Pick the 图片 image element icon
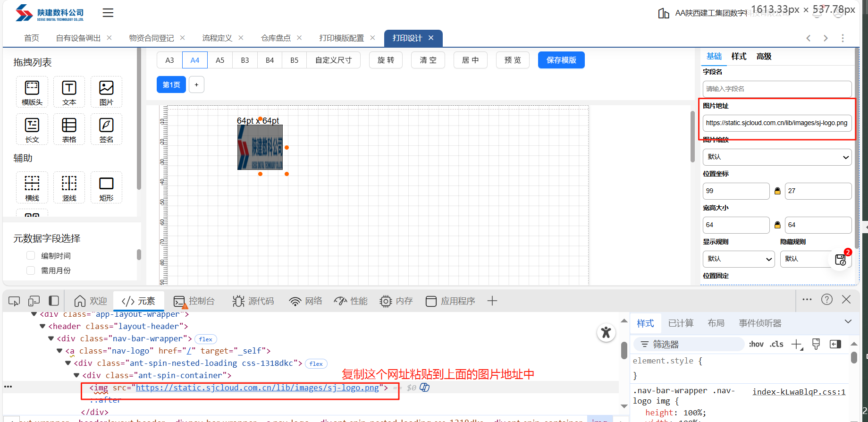The width and height of the screenshot is (868, 422). (x=106, y=92)
